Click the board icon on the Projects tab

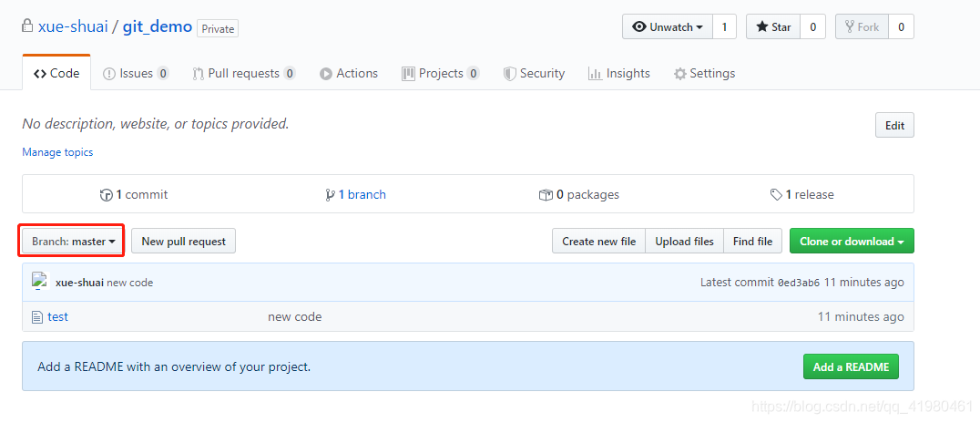click(x=408, y=74)
